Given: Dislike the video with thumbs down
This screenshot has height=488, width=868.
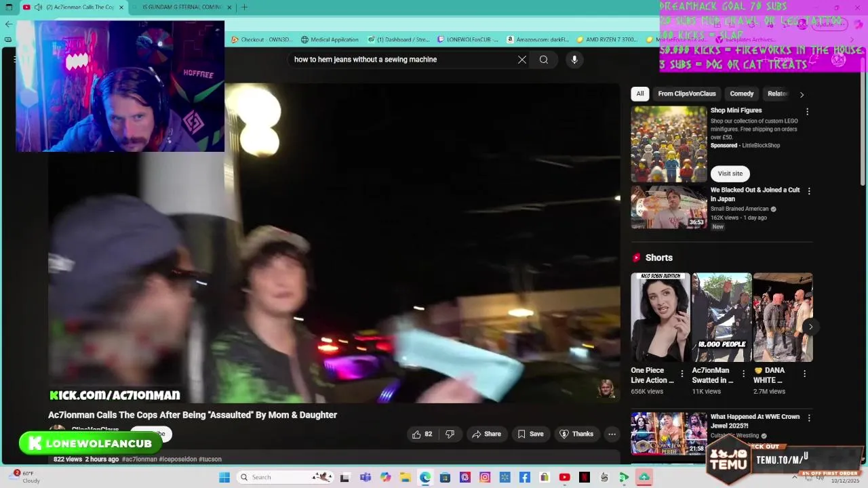Looking at the screenshot, I should point(450,434).
